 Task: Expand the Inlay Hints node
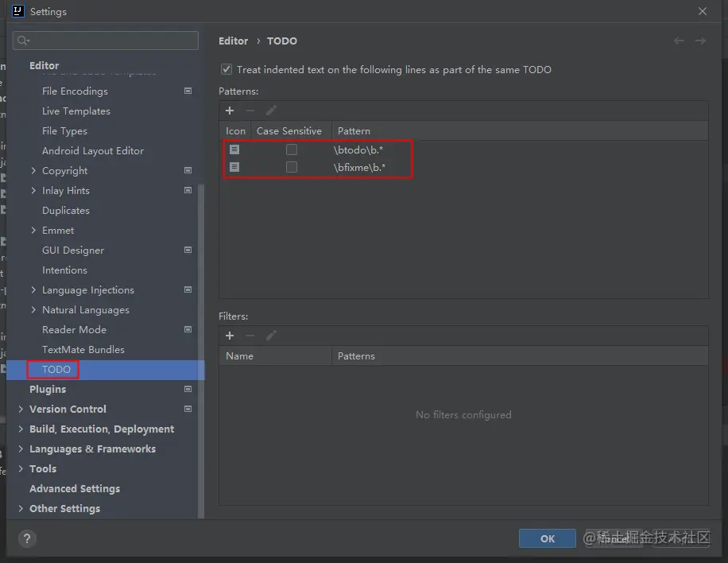coord(33,191)
